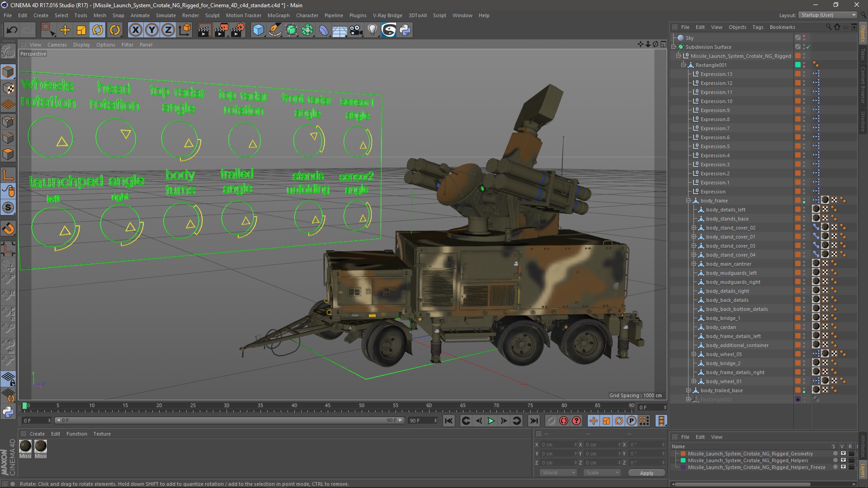868x488 pixels.
Task: Add a Light object
Action: point(372,30)
